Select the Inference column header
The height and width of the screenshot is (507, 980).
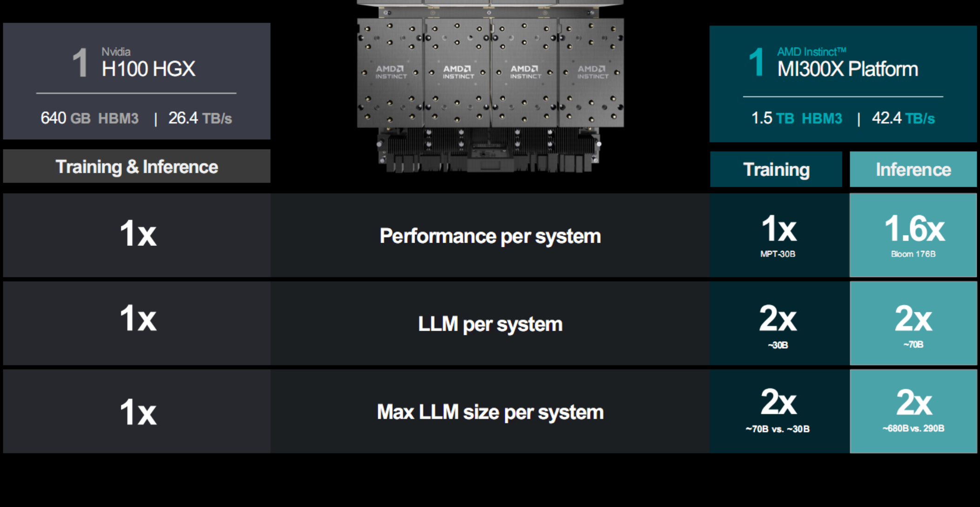tap(913, 169)
